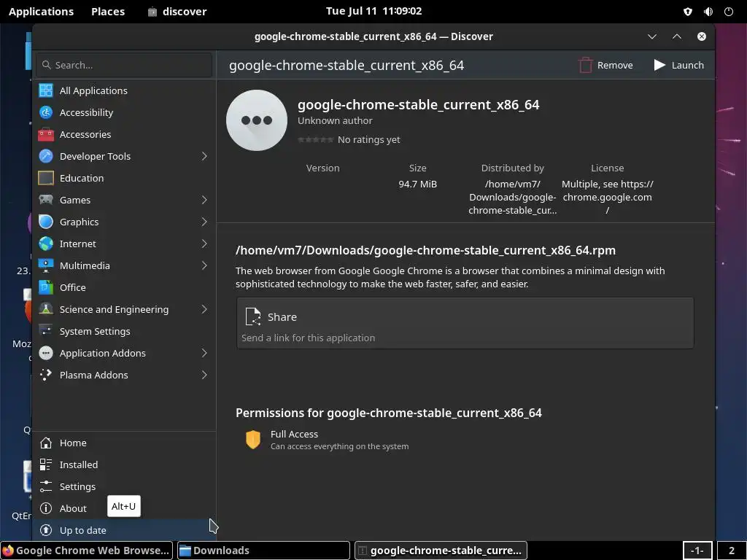Select the Office category label
Viewport: 747px width, 560px height.
73,287
